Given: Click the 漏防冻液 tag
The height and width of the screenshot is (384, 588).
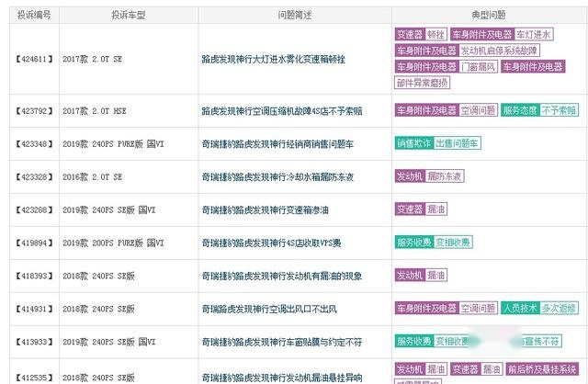Looking at the screenshot, I should (445, 176).
